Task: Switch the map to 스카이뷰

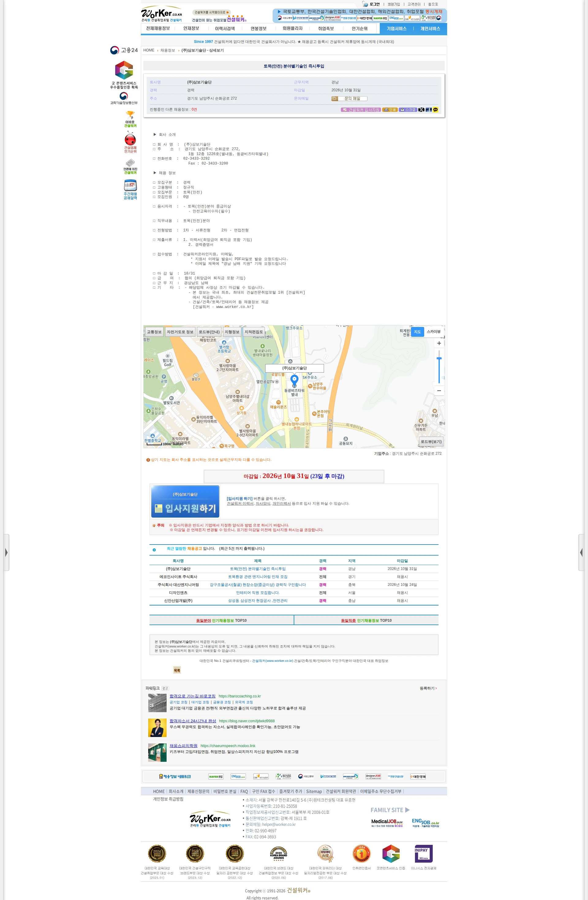Action: (433, 332)
